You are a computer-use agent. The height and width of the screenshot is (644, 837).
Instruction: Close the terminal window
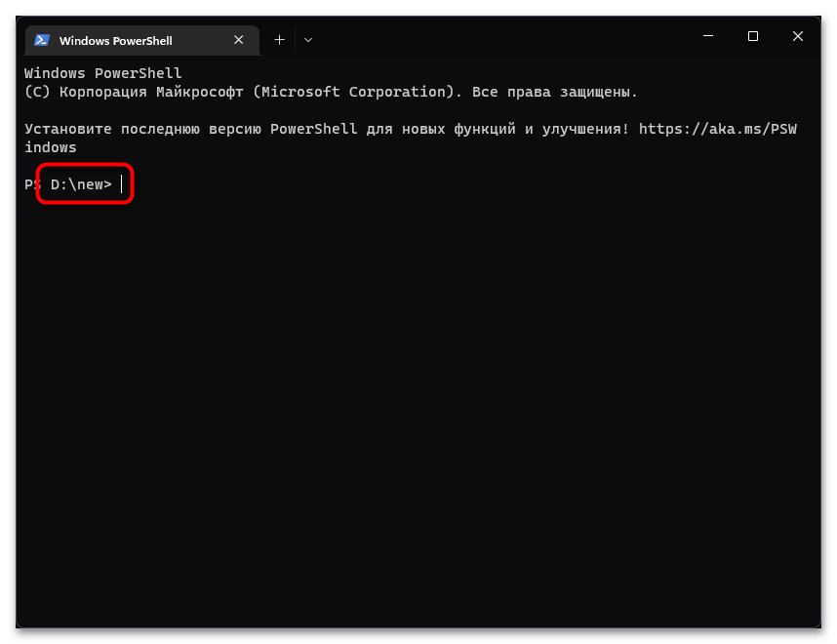(798, 36)
